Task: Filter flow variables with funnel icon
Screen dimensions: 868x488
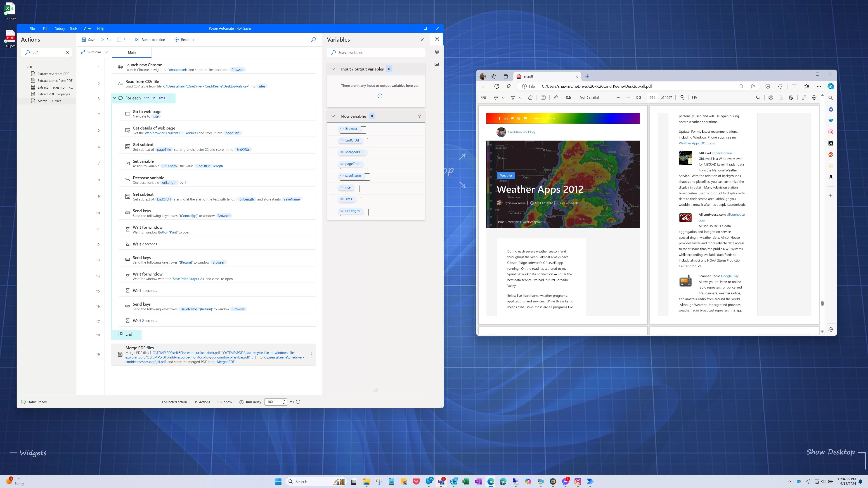Action: tap(419, 116)
